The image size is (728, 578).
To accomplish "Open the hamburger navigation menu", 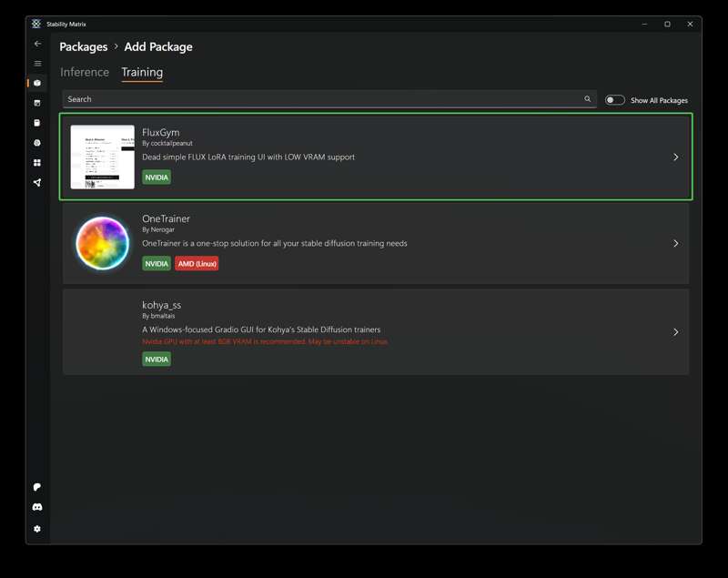I will pyautogui.click(x=37, y=64).
